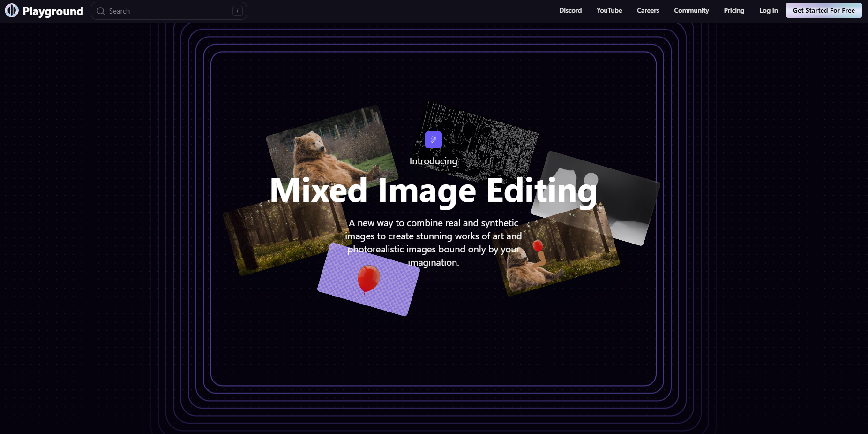868x434 pixels.
Task: Go to the Community page
Action: tap(691, 10)
